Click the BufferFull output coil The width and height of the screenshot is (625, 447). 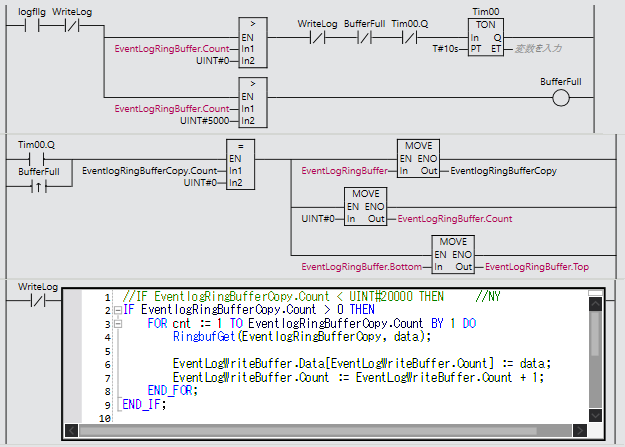[x=560, y=98]
